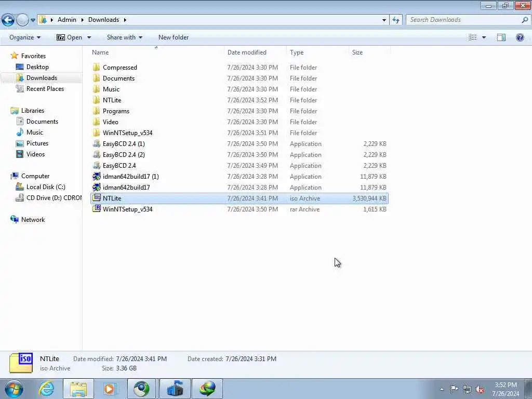This screenshot has width=532, height=399.
Task: Click the muted volume tray icon
Action: (480, 389)
